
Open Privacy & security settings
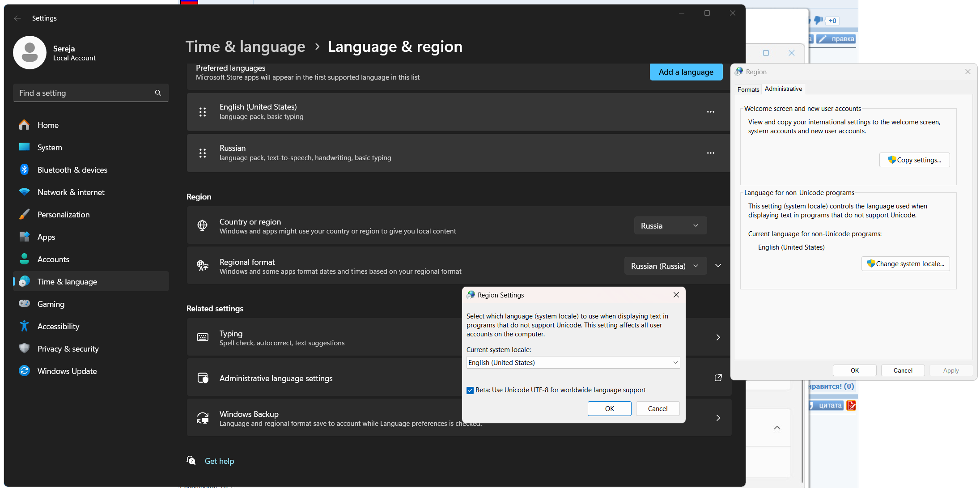click(91, 349)
